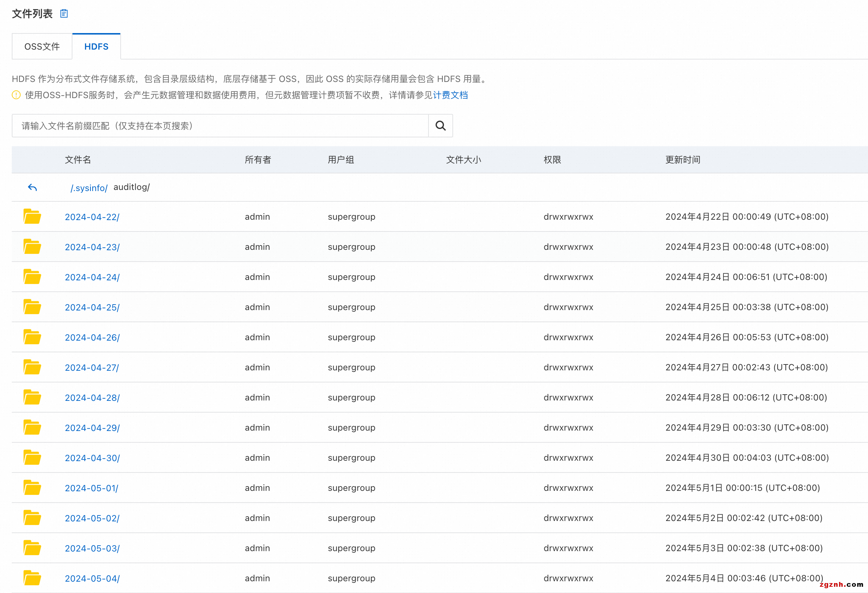Open the 2024-04-26/ directory link
This screenshot has width=868, height=593.
coord(92,337)
